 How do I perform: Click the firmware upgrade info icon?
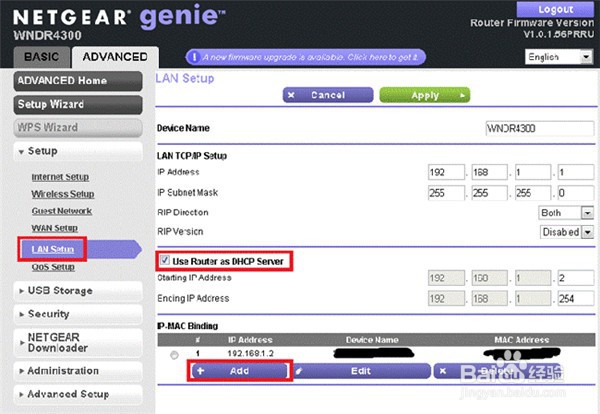coord(194,57)
